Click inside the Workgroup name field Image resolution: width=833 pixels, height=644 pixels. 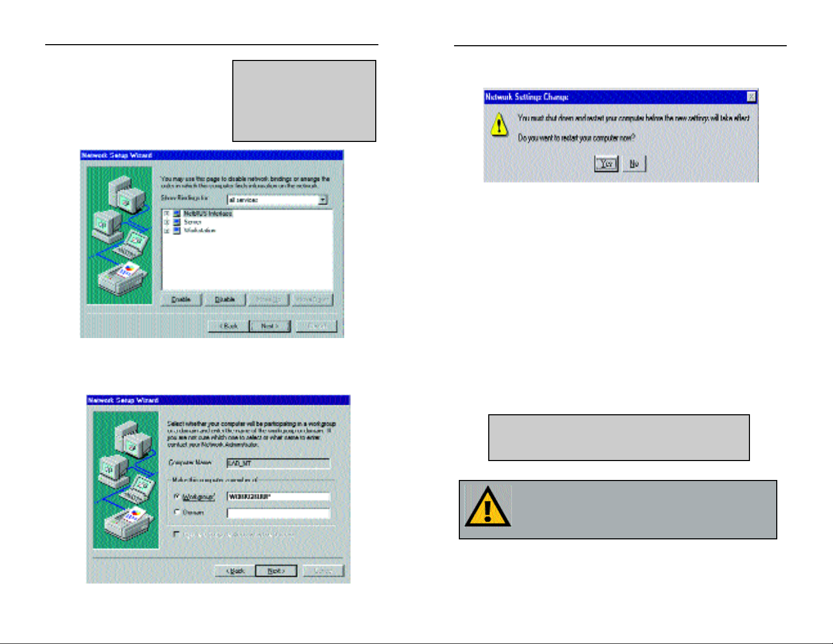pyautogui.click(x=279, y=497)
